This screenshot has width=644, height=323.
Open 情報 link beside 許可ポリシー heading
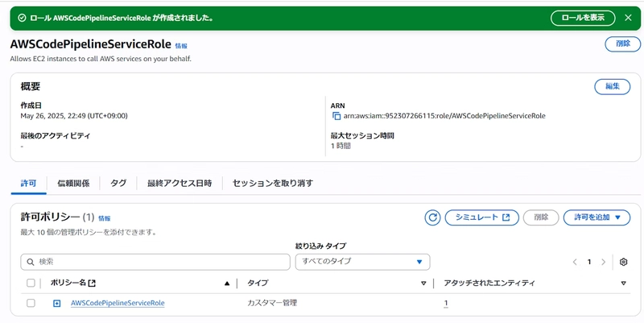pos(105,218)
